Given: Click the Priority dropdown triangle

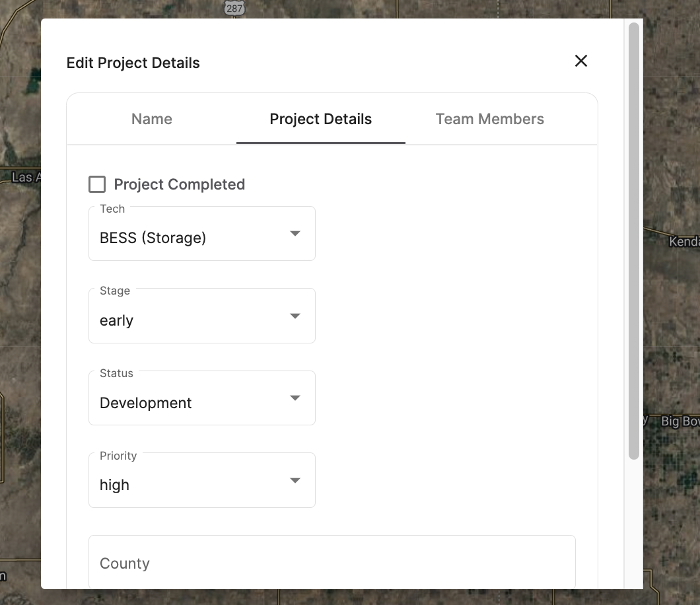Looking at the screenshot, I should pos(295,480).
